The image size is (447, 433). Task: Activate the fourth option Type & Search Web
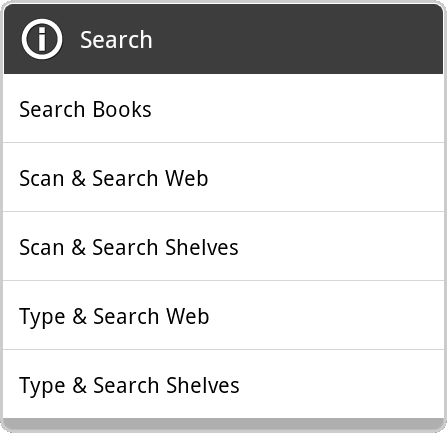(223, 315)
